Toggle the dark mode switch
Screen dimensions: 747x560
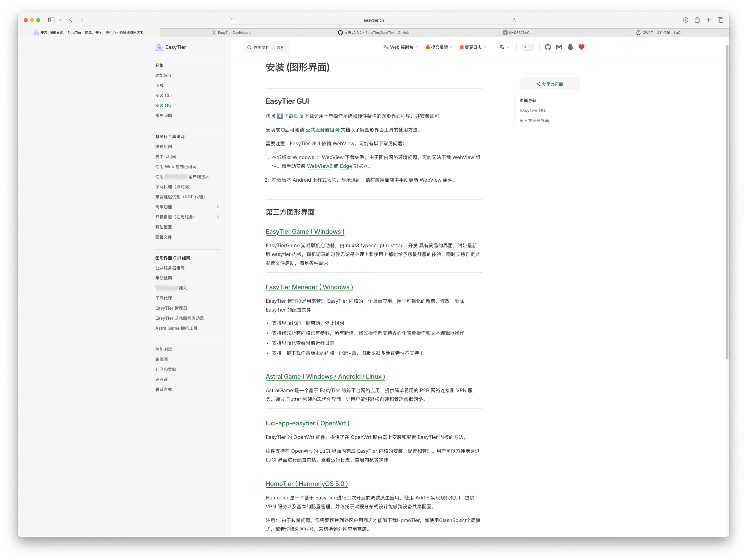[527, 47]
